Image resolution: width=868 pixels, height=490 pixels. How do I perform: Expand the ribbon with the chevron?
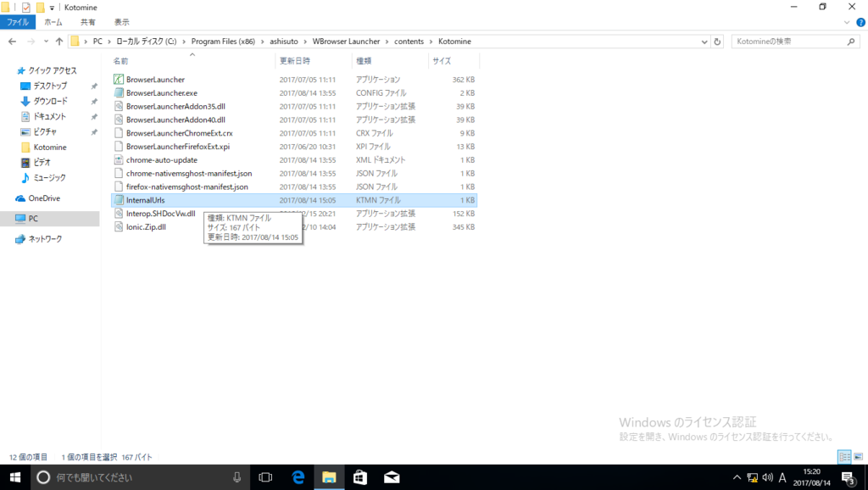pos(847,23)
